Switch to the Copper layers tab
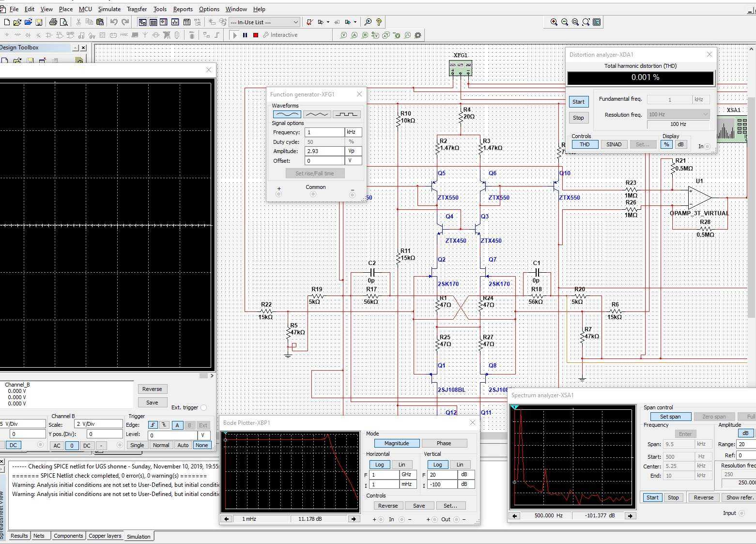 point(105,536)
